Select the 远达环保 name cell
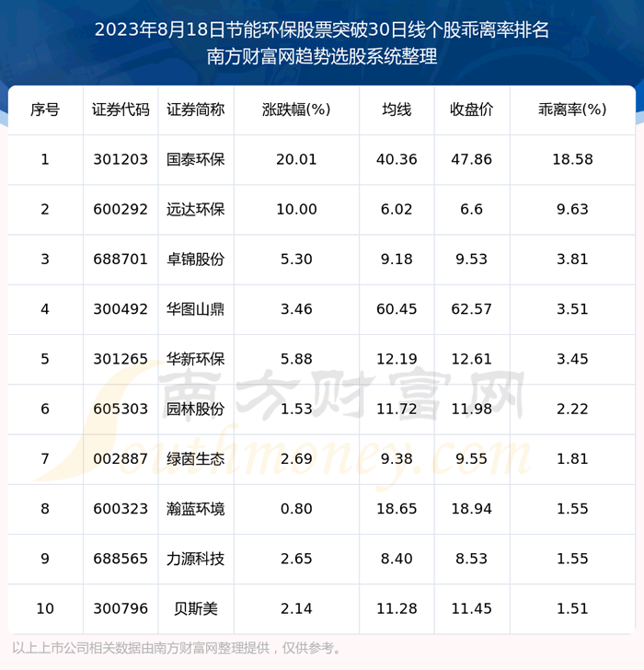The image size is (644, 670). tap(196, 210)
